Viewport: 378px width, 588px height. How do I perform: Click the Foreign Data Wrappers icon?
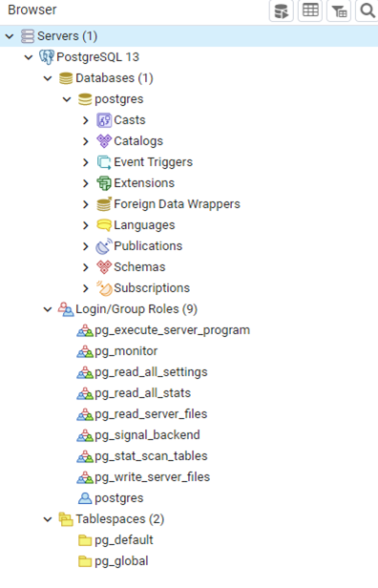click(104, 204)
